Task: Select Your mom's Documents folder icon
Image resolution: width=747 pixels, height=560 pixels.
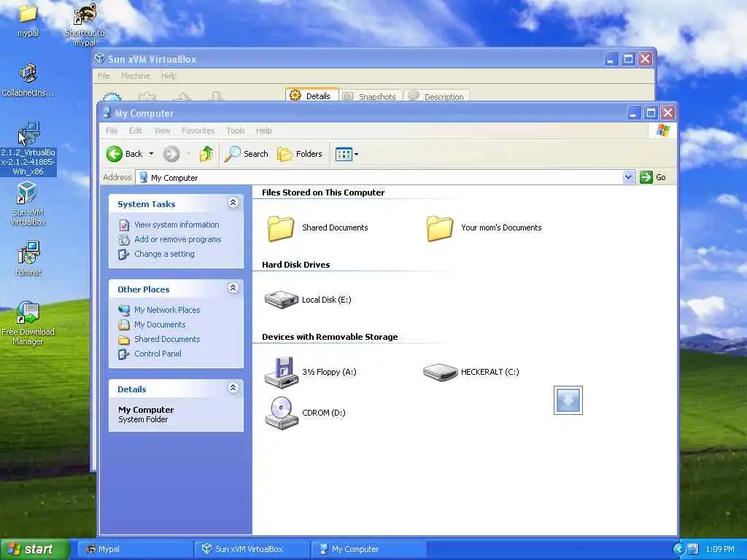Action: coord(440,228)
